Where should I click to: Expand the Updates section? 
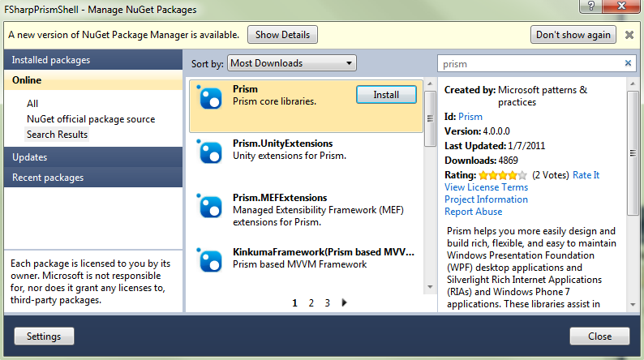click(93, 157)
